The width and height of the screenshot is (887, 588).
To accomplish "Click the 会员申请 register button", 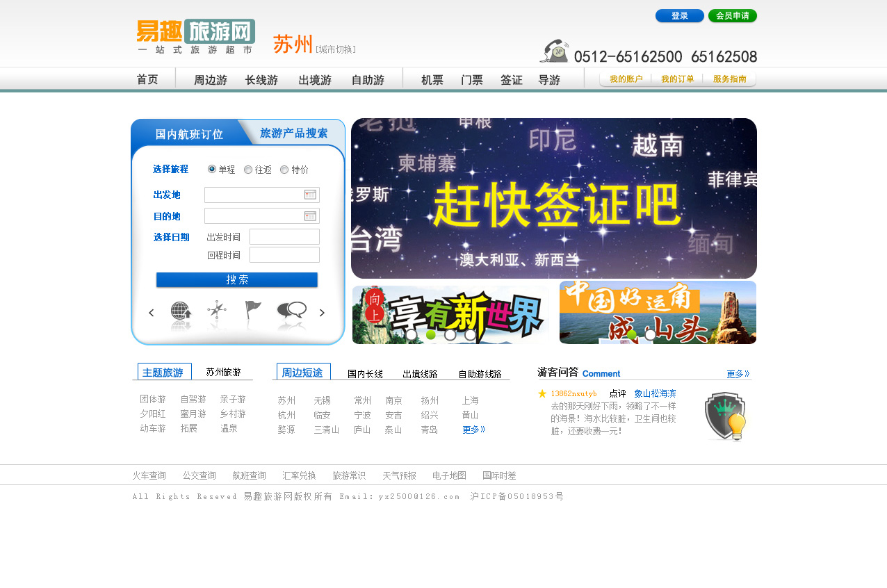I will (x=733, y=16).
